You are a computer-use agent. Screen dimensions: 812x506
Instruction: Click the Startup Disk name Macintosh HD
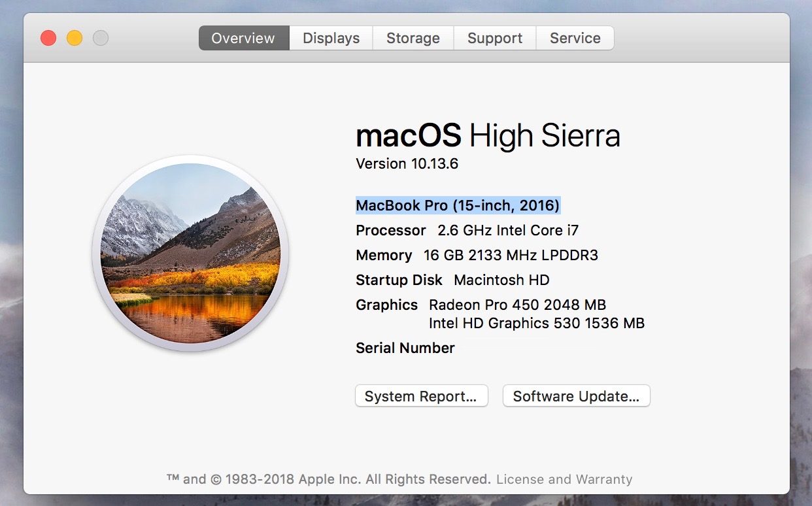501,280
